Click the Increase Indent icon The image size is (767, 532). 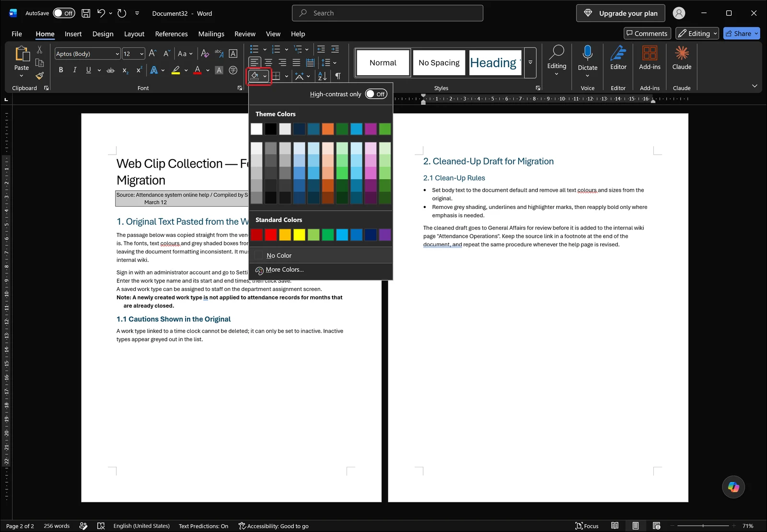point(335,49)
